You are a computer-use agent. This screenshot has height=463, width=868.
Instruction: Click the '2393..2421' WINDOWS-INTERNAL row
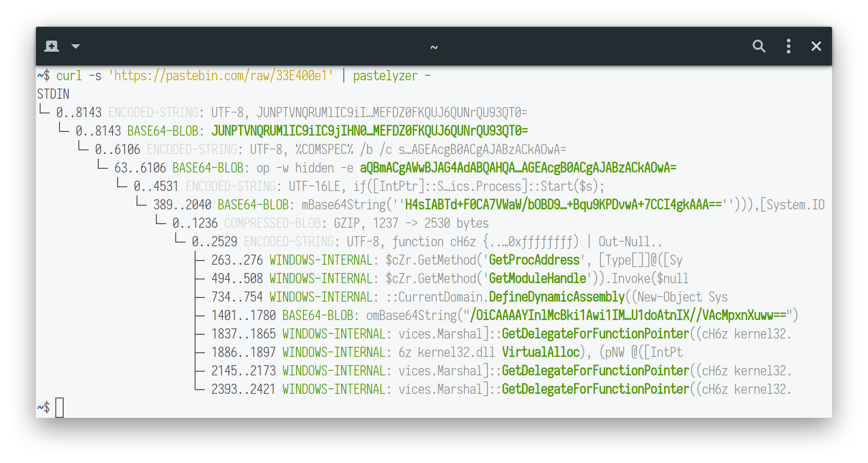501,389
